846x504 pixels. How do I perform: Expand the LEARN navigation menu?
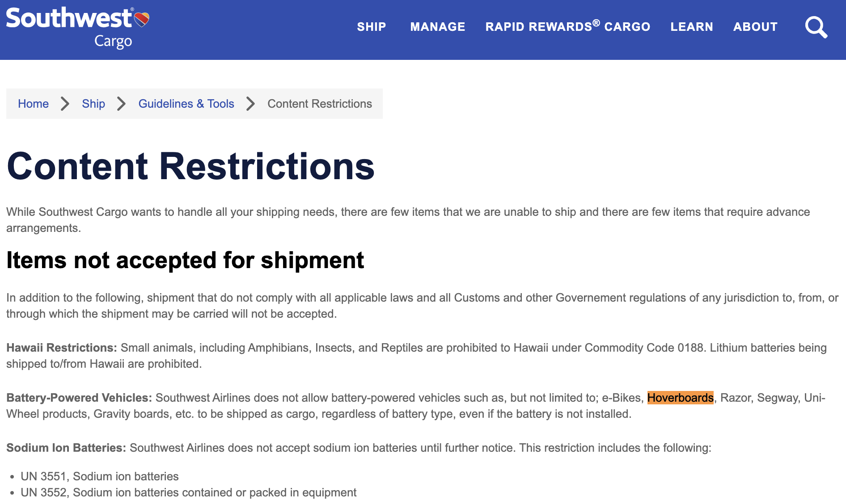coord(691,27)
